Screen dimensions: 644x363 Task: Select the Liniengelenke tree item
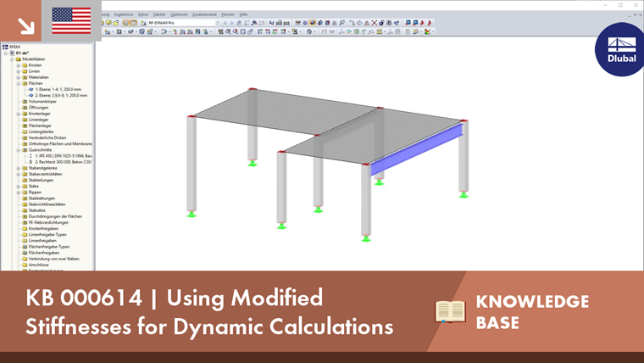pos(41,131)
